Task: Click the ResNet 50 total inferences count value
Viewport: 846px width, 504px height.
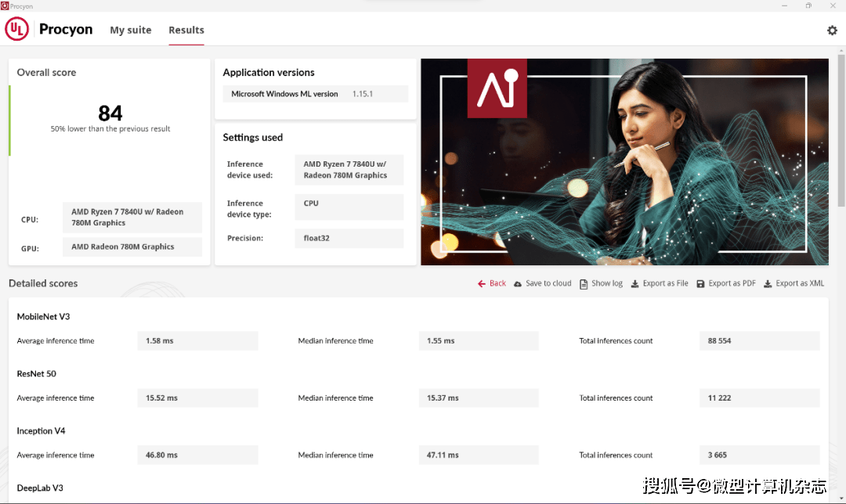Action: tap(759, 398)
